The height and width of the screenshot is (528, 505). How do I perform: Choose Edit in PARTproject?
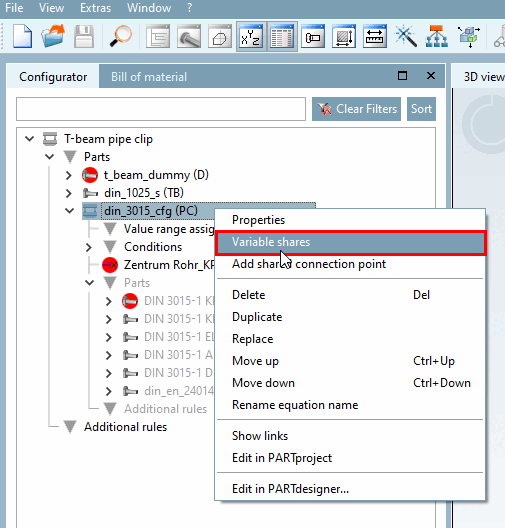[350, 458]
